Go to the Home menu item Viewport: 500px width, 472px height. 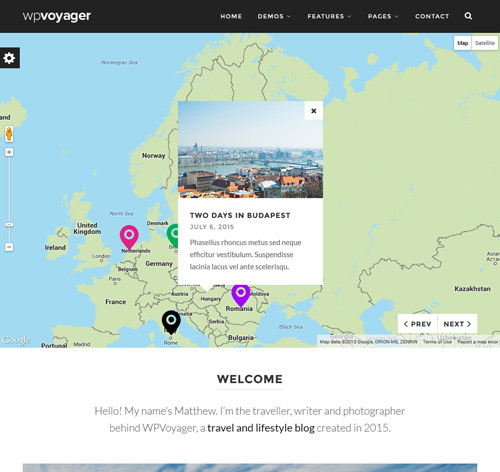tap(231, 16)
